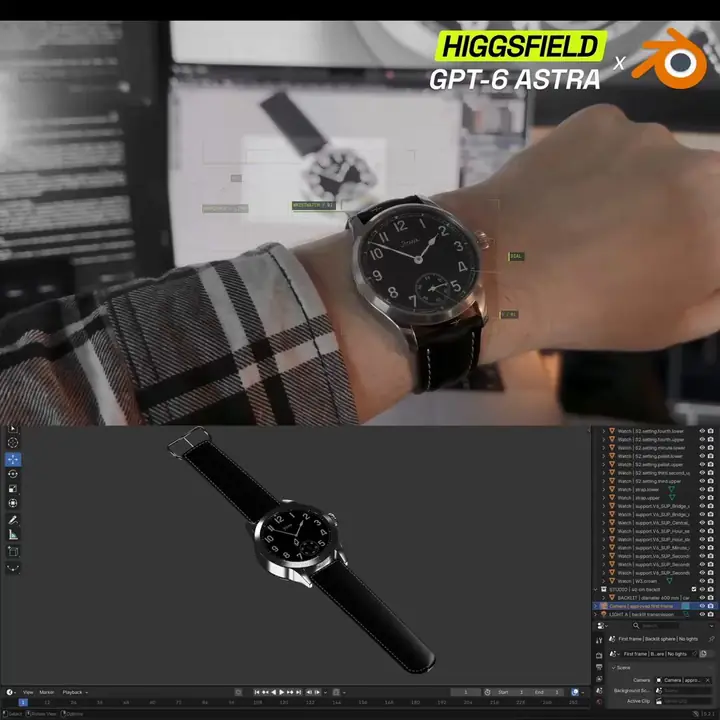Select the Cursor tool
Image resolution: width=720 pixels, height=720 pixels.
[x=13, y=442]
